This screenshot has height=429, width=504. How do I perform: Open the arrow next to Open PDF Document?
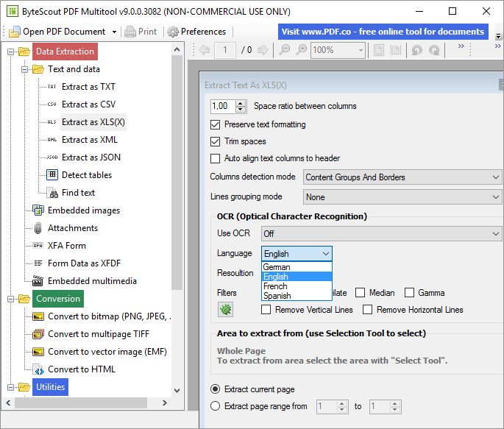click(x=114, y=32)
